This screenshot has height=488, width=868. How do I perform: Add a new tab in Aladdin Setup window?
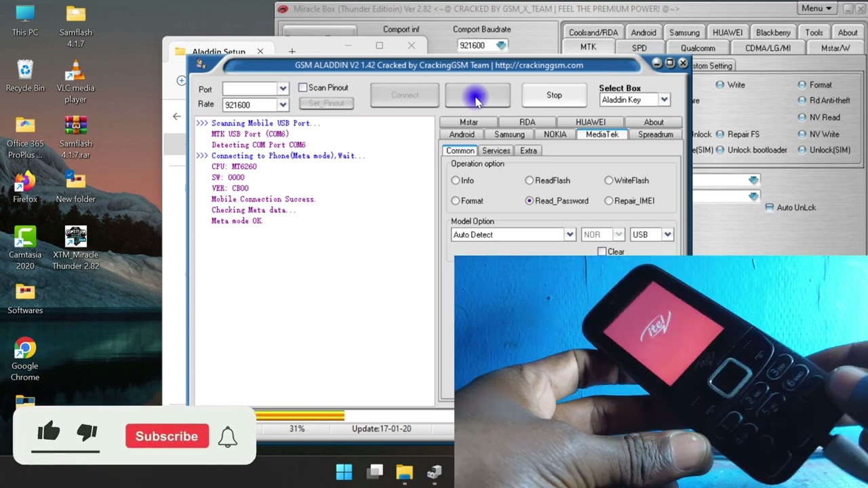292,52
